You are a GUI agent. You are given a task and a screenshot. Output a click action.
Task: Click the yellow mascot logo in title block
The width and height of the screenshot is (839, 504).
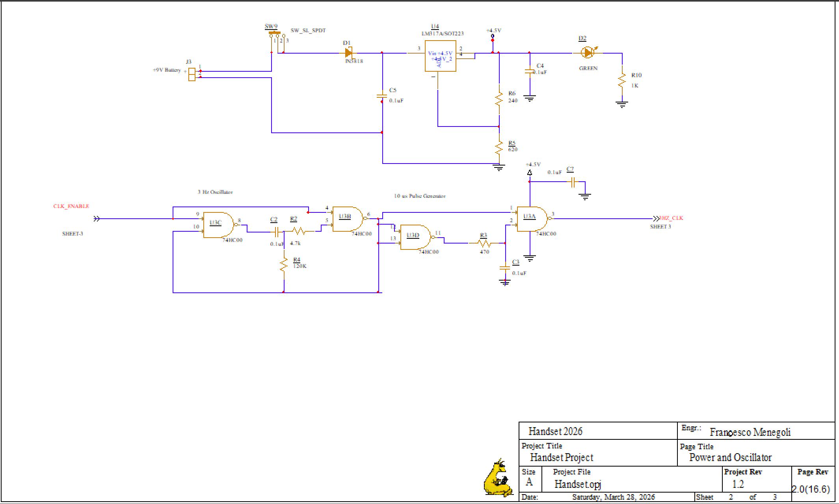pyautogui.click(x=498, y=478)
